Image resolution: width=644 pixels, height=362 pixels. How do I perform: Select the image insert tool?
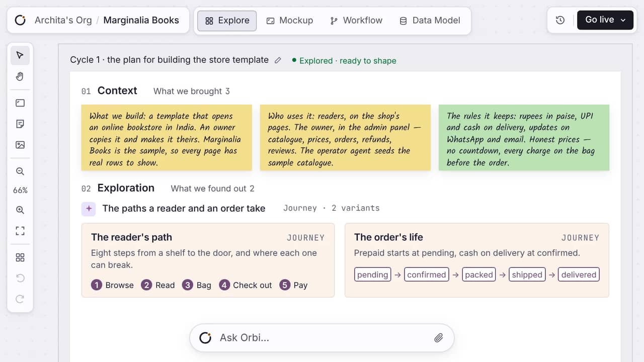[20, 145]
